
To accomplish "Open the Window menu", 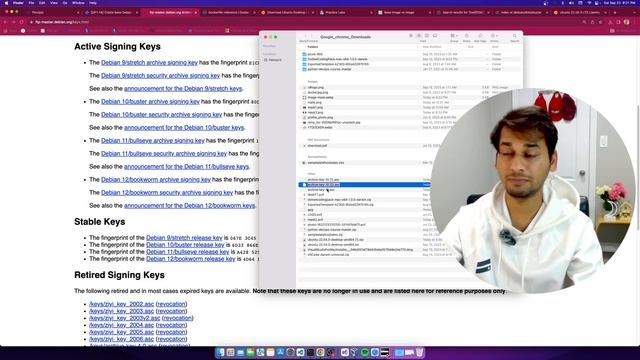I will coord(78,3).
